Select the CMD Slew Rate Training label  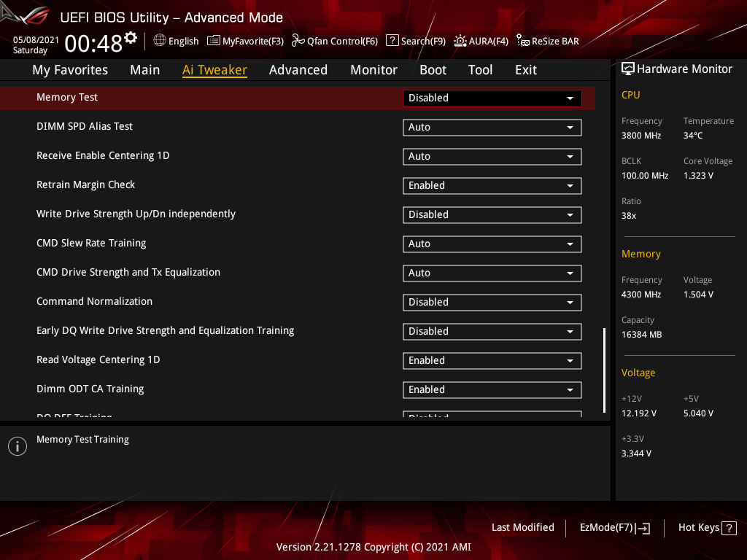coord(91,243)
